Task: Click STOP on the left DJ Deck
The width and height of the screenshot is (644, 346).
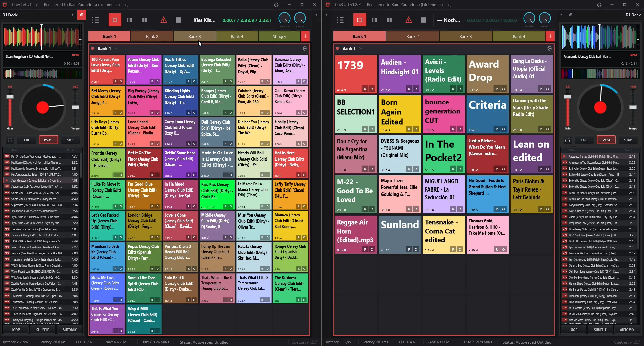Action: [x=70, y=140]
